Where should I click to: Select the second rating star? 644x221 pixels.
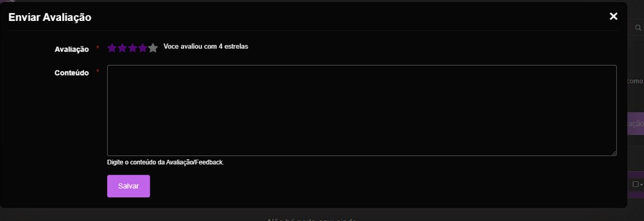(122, 48)
